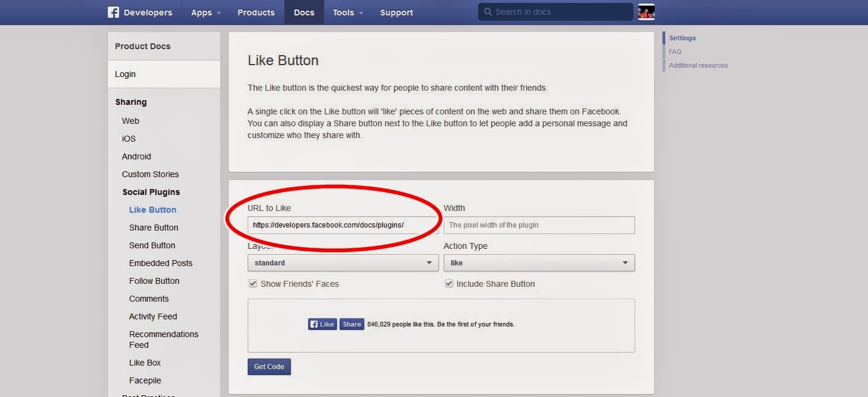
Task: Open Share Button docs page
Action: pyautogui.click(x=153, y=228)
